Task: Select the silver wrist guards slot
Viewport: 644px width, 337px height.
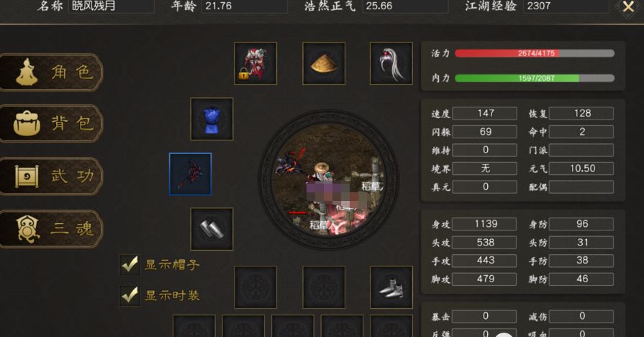Action: tap(212, 229)
